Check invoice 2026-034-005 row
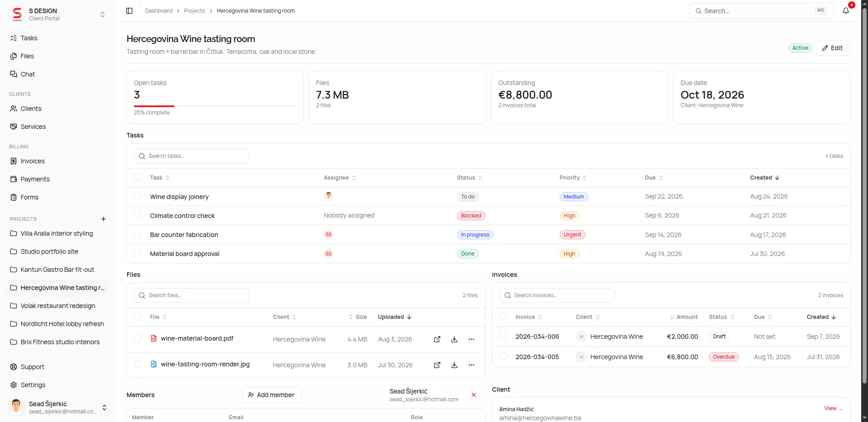This screenshot has height=422, width=868. 503,356
